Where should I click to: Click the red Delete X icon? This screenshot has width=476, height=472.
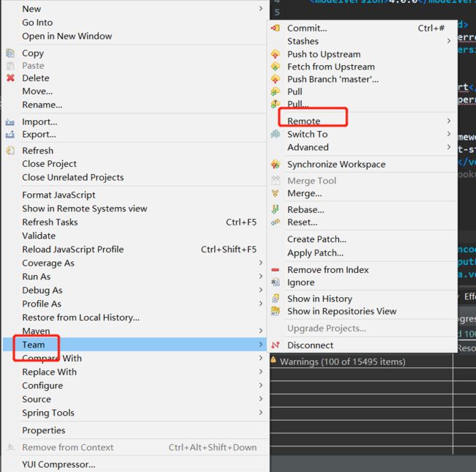11,78
